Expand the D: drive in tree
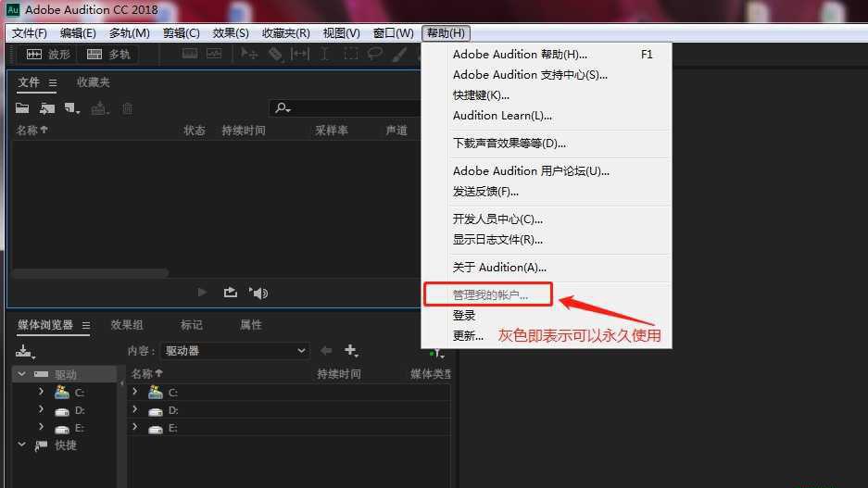Screen dimensions: 868x488 pyautogui.click(x=41, y=409)
